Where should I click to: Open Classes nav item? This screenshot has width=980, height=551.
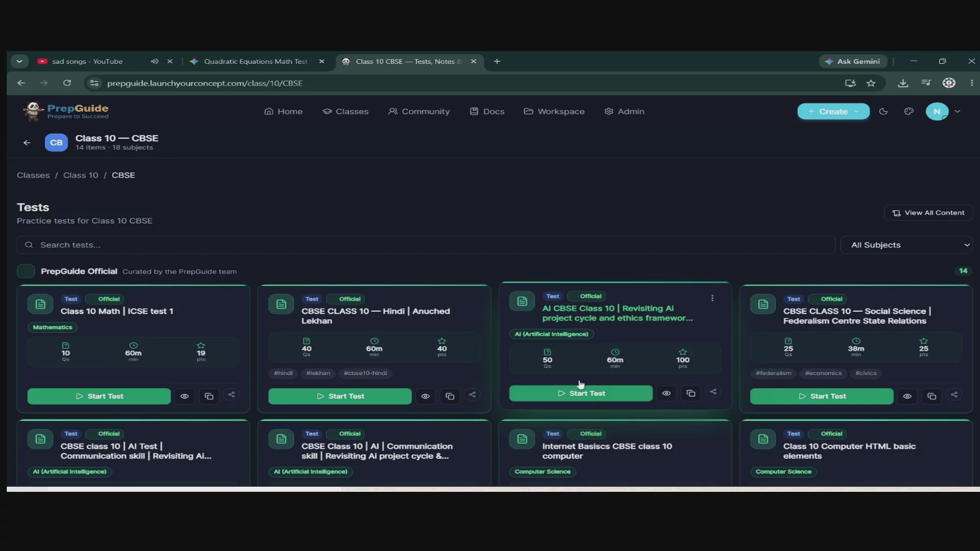click(x=346, y=111)
